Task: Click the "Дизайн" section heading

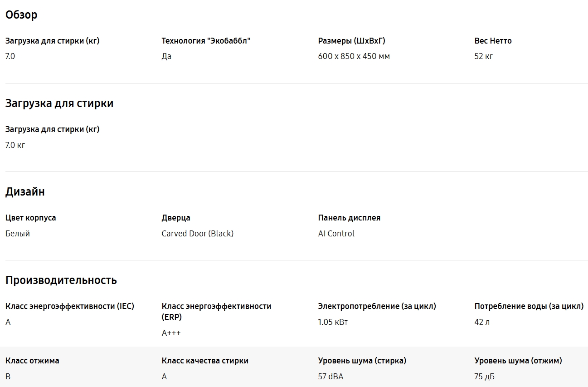Action: click(x=25, y=192)
